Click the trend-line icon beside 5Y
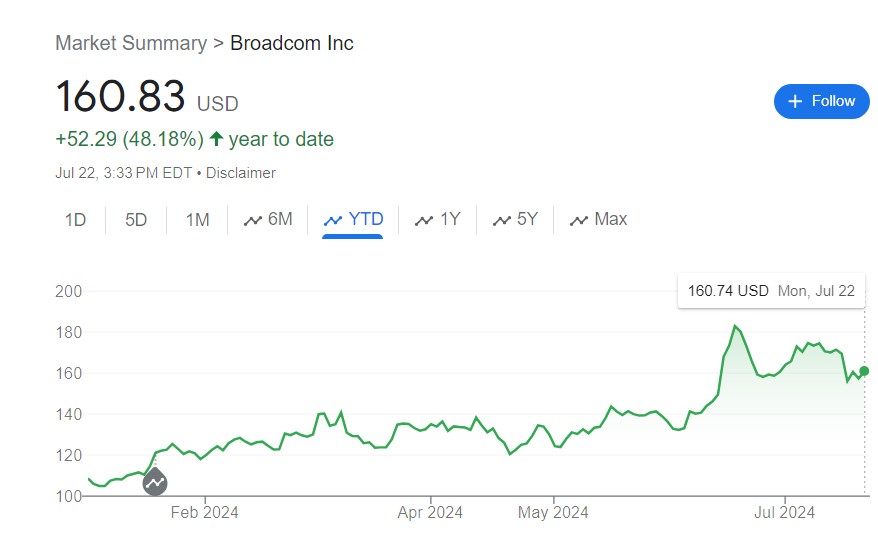 [501, 220]
